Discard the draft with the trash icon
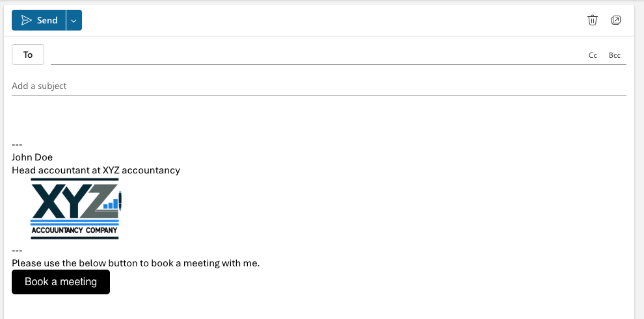 click(592, 20)
